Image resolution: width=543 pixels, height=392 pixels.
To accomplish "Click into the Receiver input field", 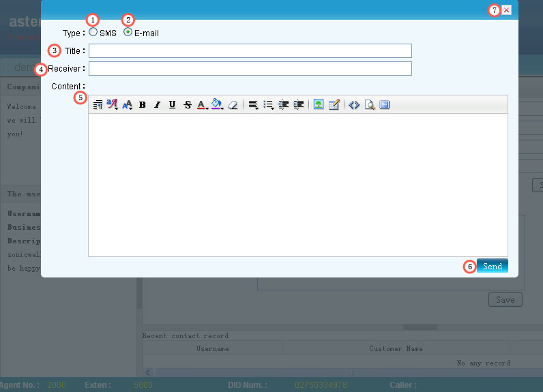I will (250, 68).
